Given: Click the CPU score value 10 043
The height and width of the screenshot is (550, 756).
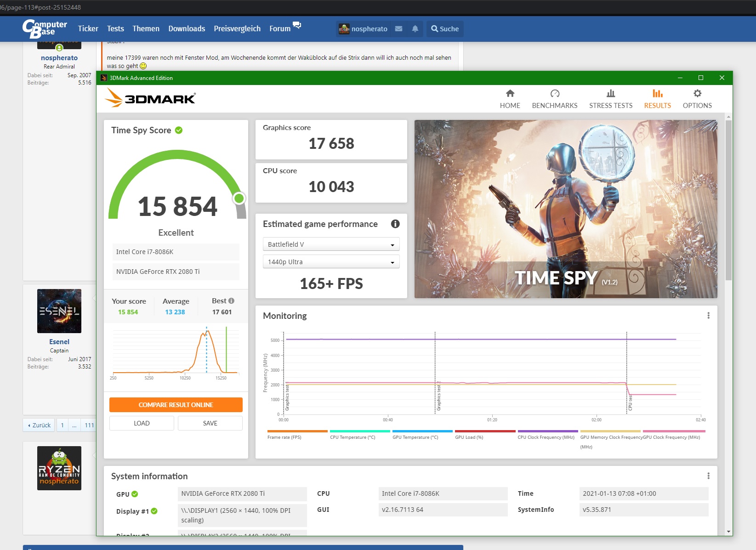Looking at the screenshot, I should point(331,187).
